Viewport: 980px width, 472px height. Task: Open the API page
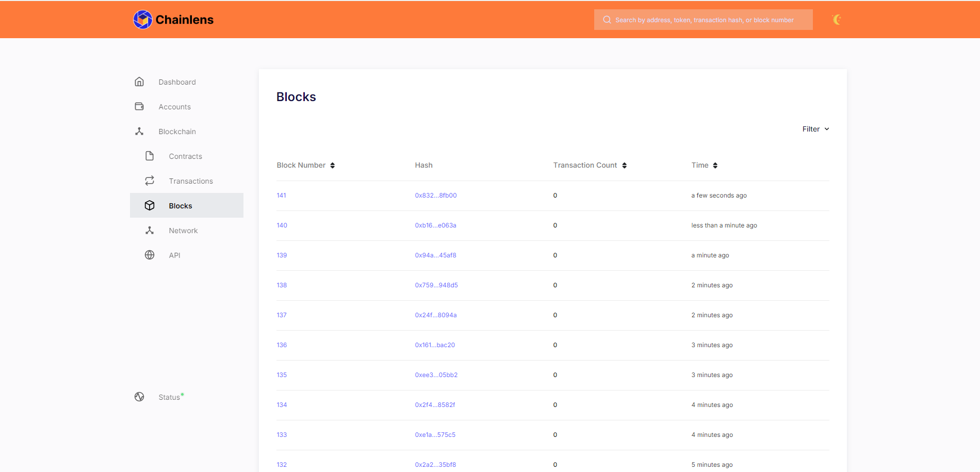click(x=174, y=255)
